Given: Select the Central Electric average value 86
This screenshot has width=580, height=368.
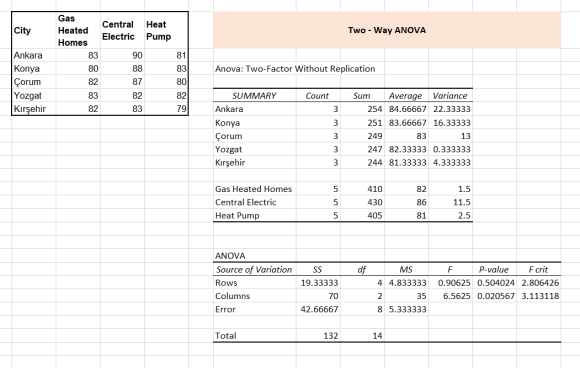Looking at the screenshot, I should click(407, 202).
